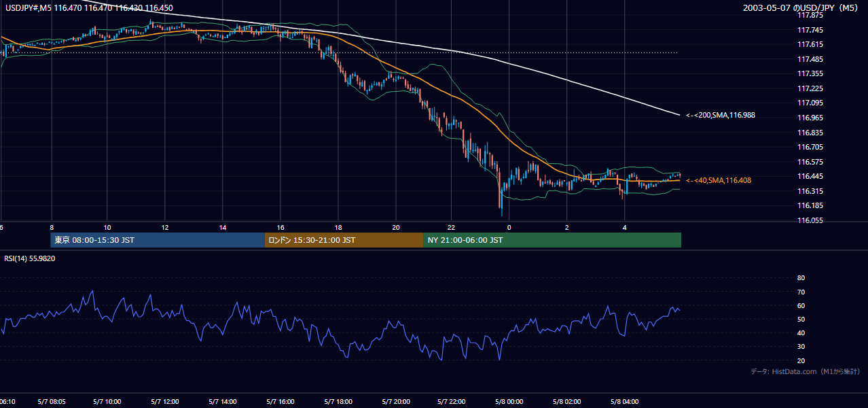Click price axis label 116.835
The width and height of the screenshot is (868, 408).
(812, 133)
